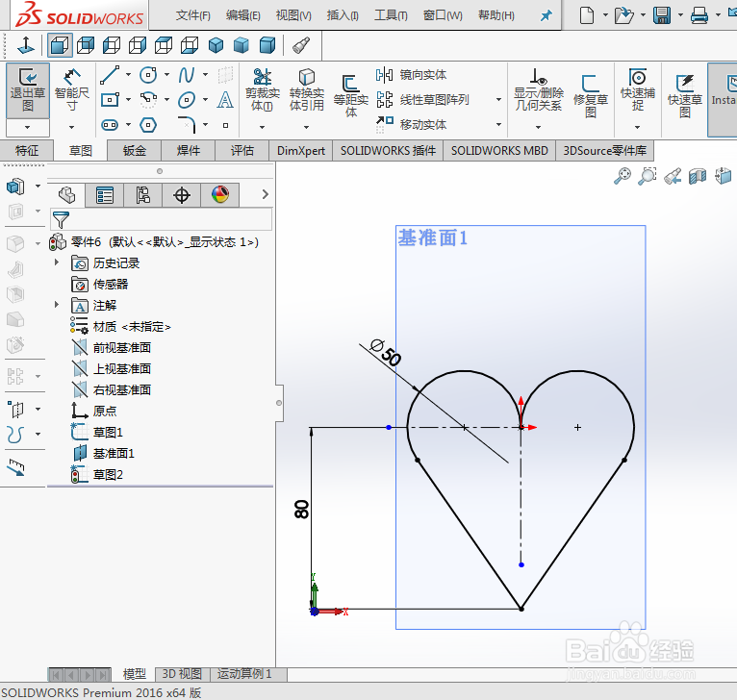Image resolution: width=737 pixels, height=700 pixels.
Task: Open the 帮助(H) menu
Action: click(496, 15)
